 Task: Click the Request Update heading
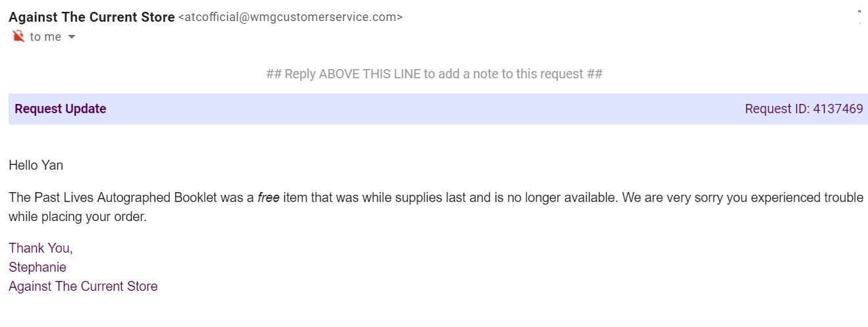click(x=61, y=109)
